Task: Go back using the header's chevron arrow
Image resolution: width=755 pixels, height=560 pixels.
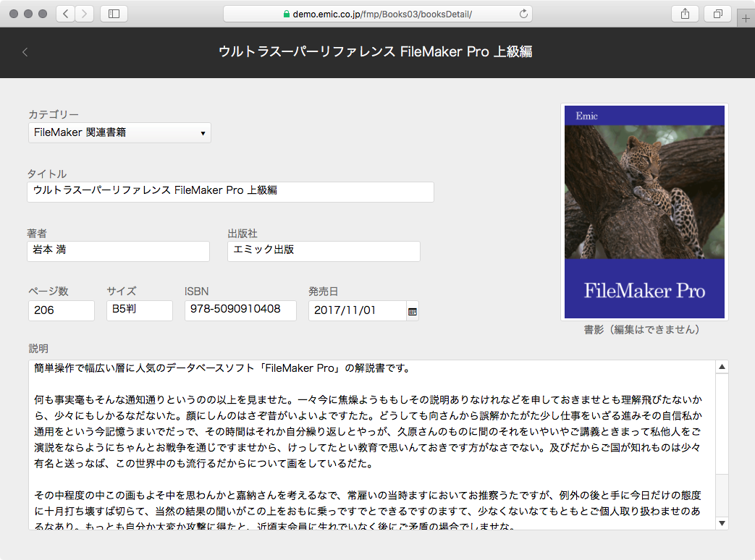Action: pyautogui.click(x=25, y=52)
